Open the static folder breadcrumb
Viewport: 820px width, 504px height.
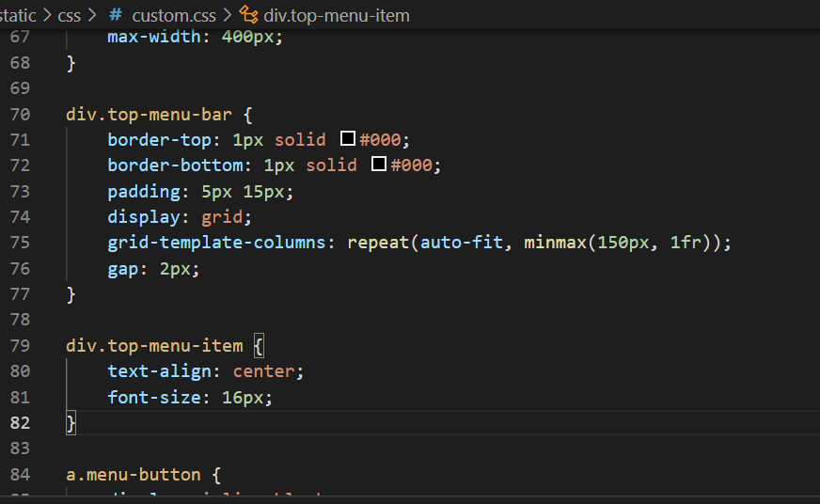coord(18,16)
